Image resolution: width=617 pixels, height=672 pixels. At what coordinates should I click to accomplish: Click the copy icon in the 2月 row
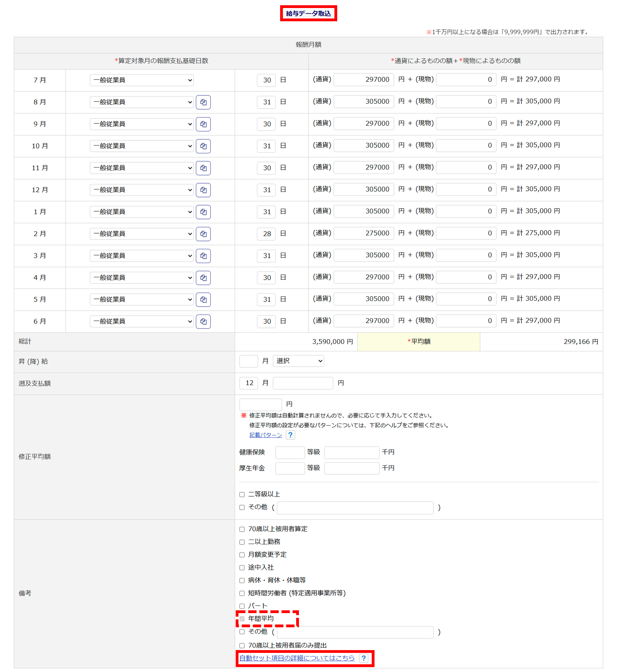[x=203, y=234]
